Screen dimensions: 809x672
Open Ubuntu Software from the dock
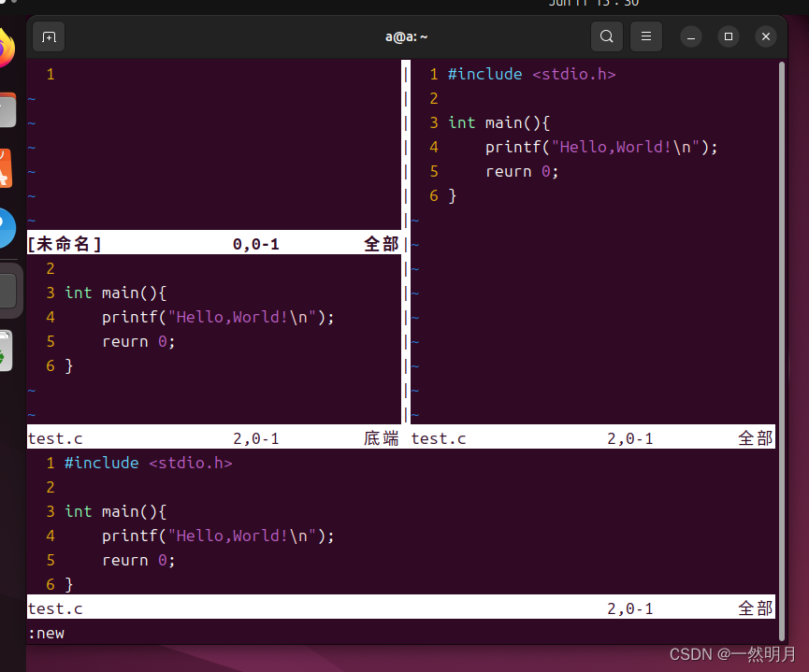click(6, 168)
